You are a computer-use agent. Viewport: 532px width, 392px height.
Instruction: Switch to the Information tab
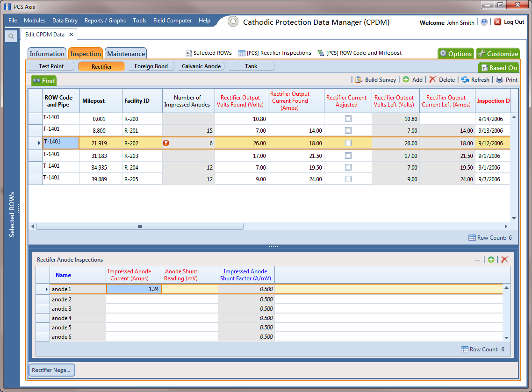tap(47, 54)
